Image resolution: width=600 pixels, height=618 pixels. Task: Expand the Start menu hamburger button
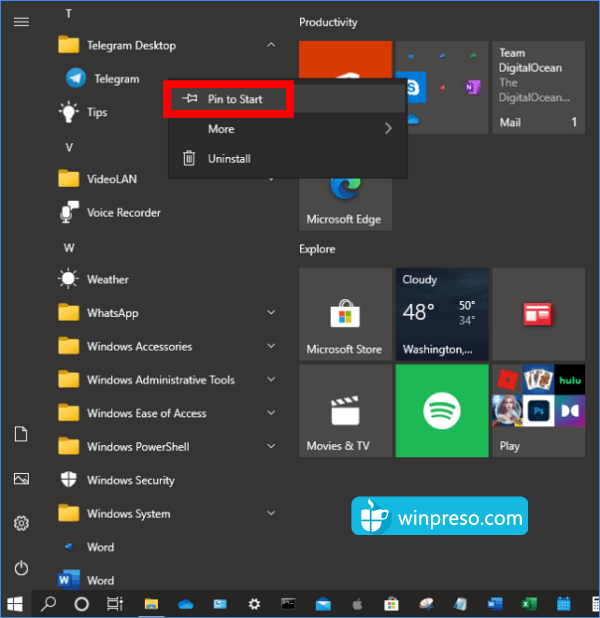[x=21, y=22]
